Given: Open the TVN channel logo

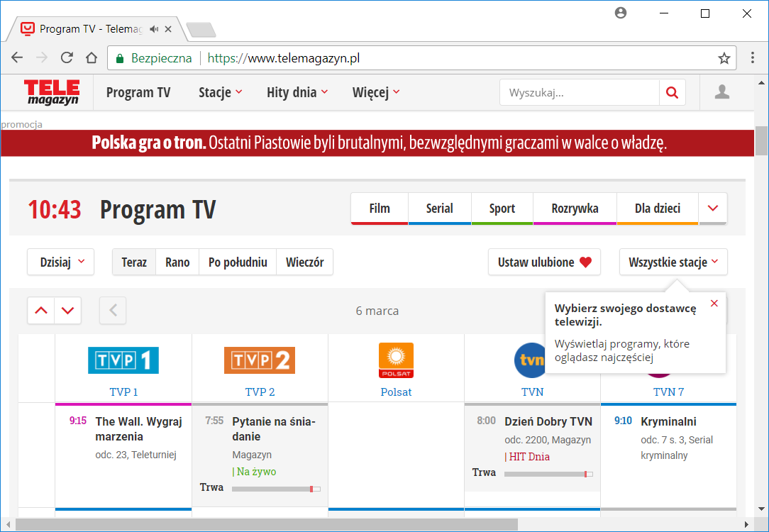Looking at the screenshot, I should tap(530, 360).
